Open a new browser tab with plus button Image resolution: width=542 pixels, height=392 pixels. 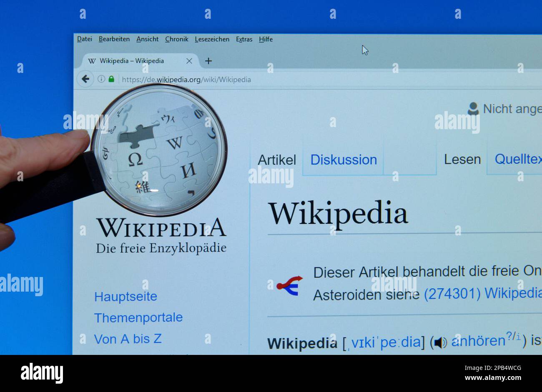[x=208, y=61]
